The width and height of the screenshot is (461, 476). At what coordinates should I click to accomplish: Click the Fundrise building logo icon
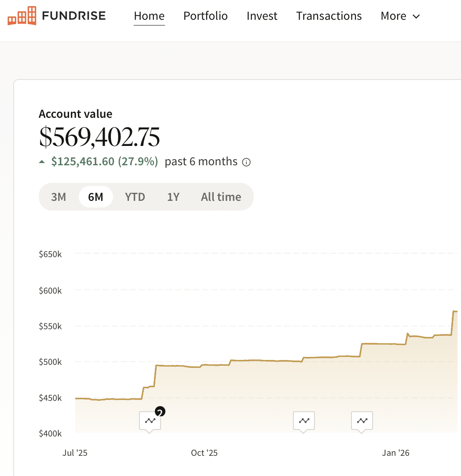[x=21, y=16]
